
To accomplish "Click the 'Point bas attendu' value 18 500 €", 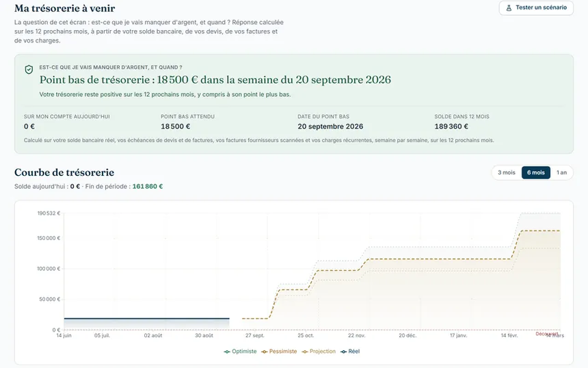I will (x=176, y=127).
